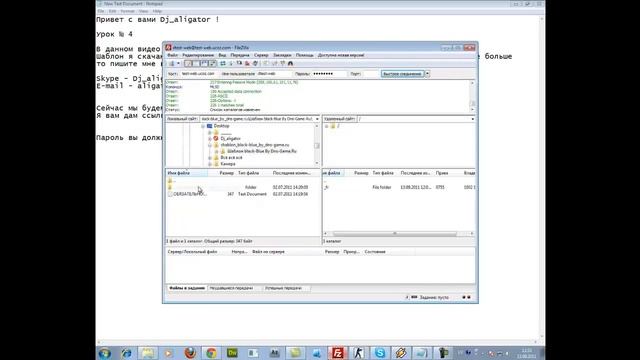
Task: Click the binoculars file search icon
Action: click(291, 63)
